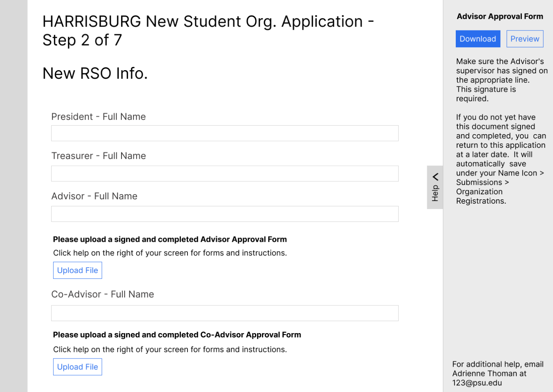Click the bold signed Advisor Approval Form instruction

pos(170,239)
